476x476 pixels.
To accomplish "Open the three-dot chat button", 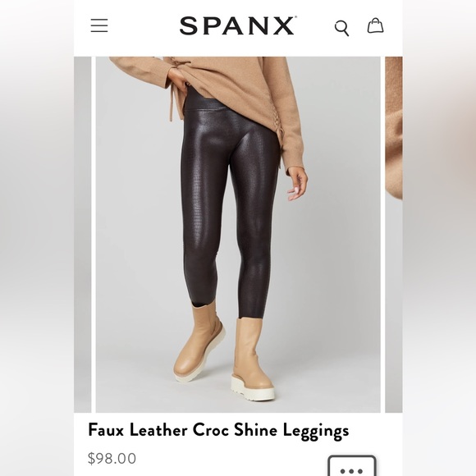I will (352, 466).
